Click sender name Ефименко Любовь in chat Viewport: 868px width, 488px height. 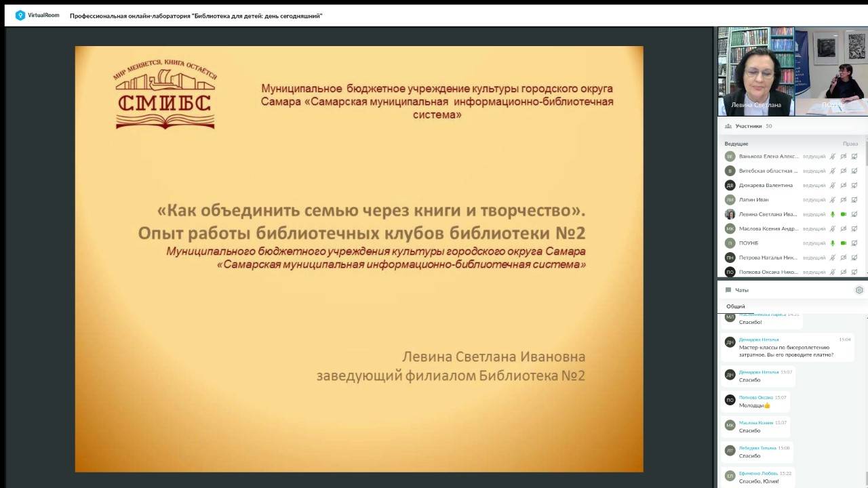coord(758,473)
